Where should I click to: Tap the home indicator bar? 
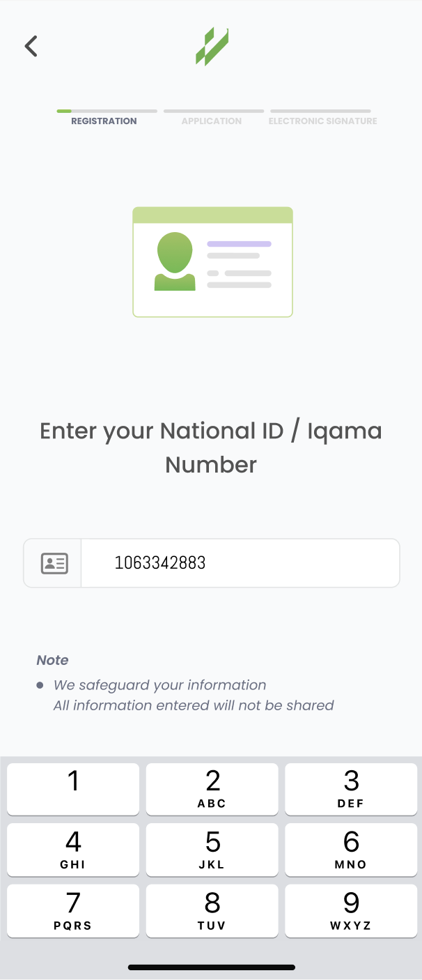tap(212, 967)
